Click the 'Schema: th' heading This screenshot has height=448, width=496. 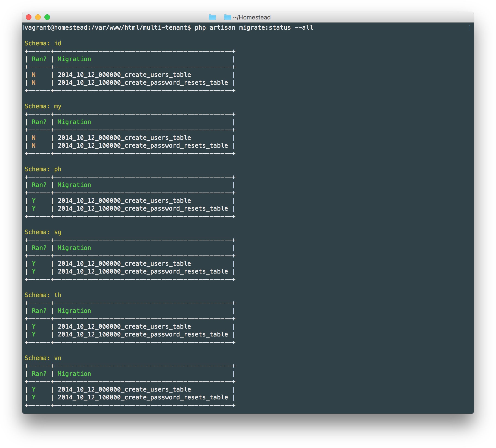click(43, 295)
